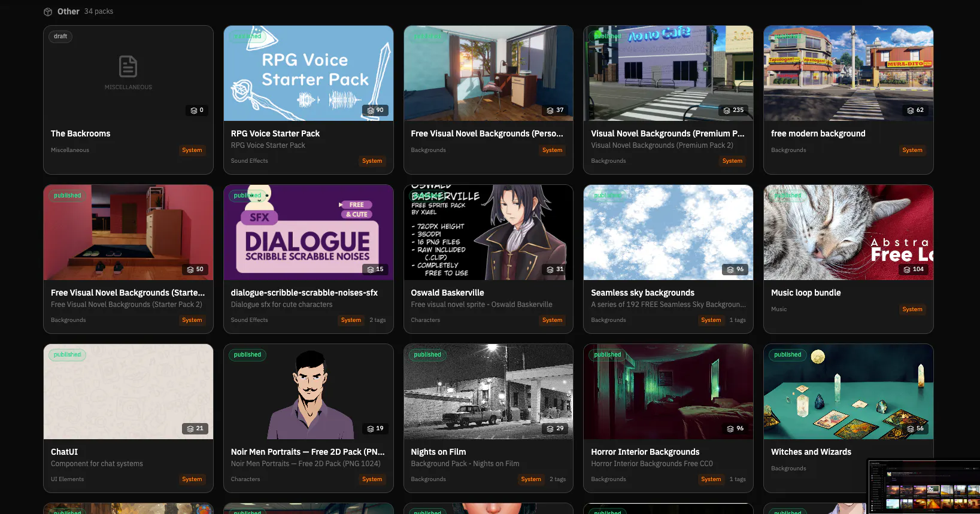This screenshot has height=514, width=980.
Task: Click the asset count badge 90 on RPG Voice Starter Pack
Action: (375, 110)
